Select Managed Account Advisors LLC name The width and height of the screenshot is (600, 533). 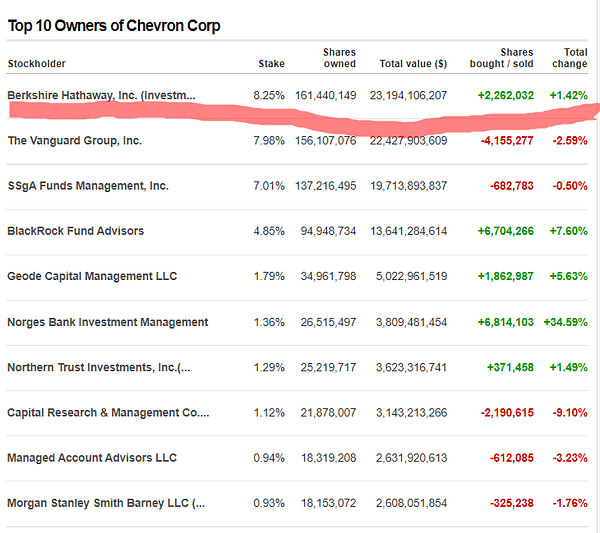[92, 458]
